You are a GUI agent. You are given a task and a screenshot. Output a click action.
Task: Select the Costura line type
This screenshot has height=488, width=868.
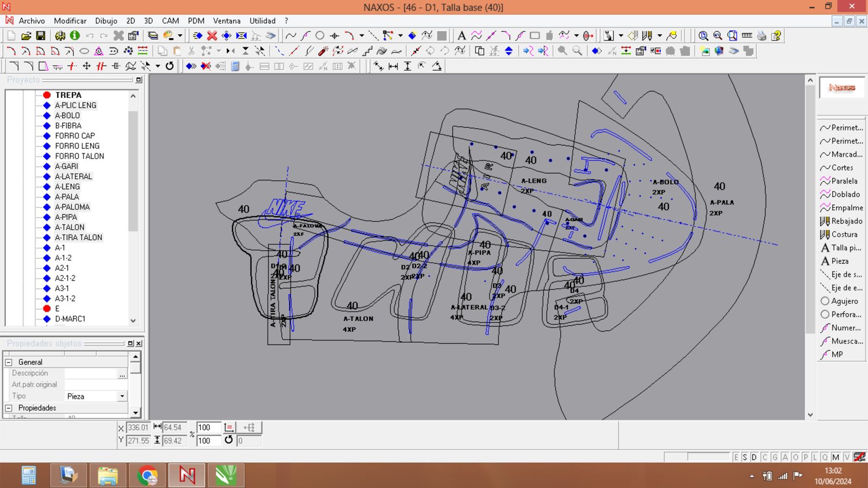[x=841, y=234]
